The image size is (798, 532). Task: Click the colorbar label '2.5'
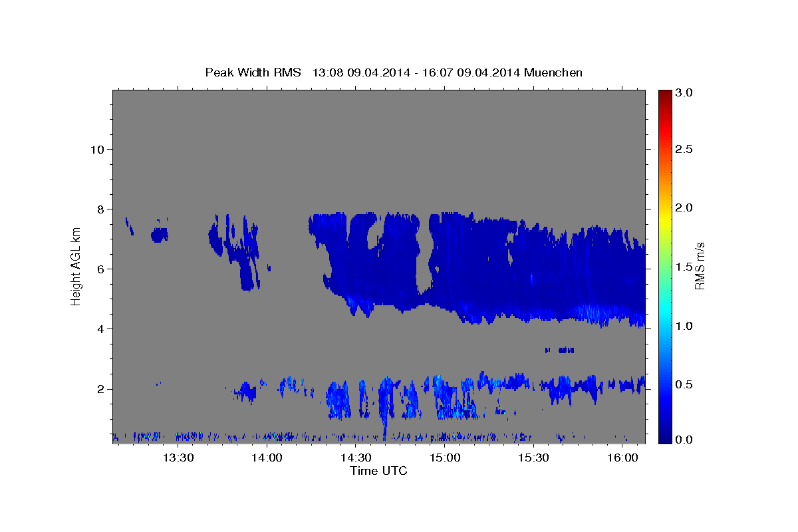pos(685,149)
